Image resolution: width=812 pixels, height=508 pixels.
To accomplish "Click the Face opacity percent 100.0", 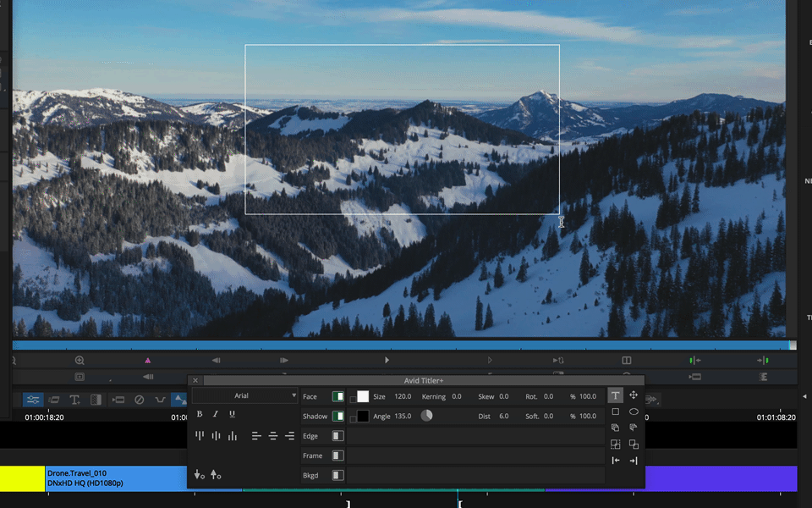I will pos(588,396).
